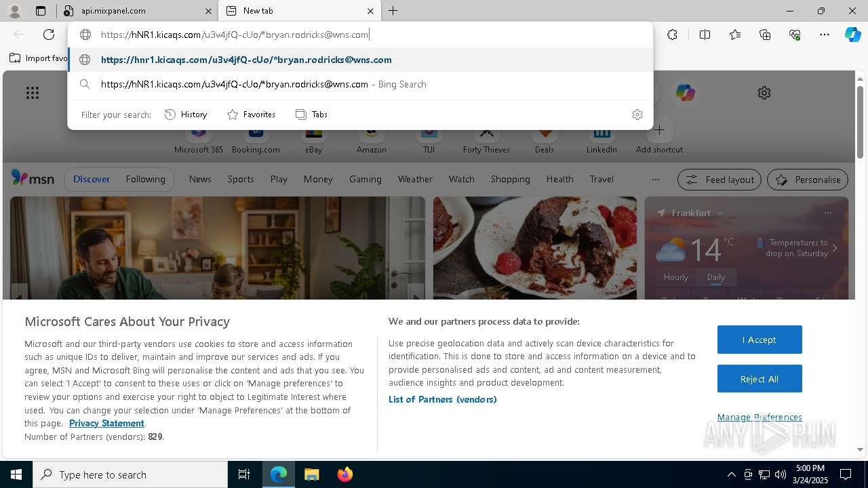Click the Windows taskbar search box
Viewport: 868px width, 488px height.
pyautogui.click(x=130, y=474)
